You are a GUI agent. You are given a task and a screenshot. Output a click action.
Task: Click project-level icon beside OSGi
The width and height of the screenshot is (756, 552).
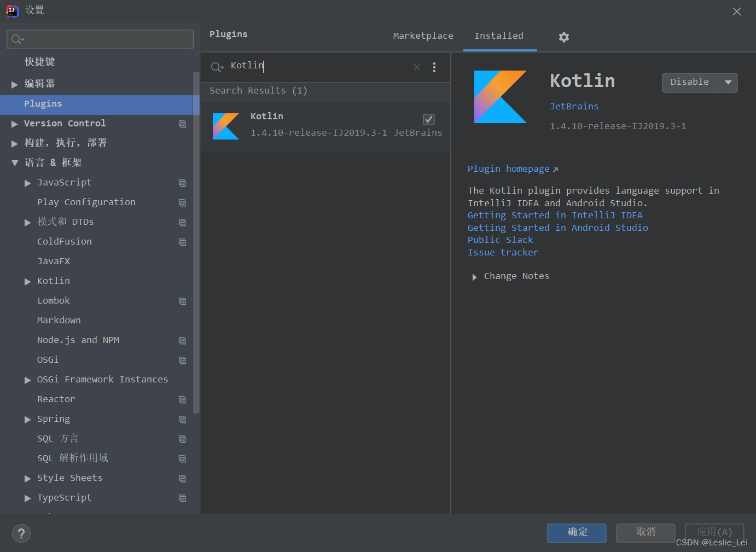point(183,360)
